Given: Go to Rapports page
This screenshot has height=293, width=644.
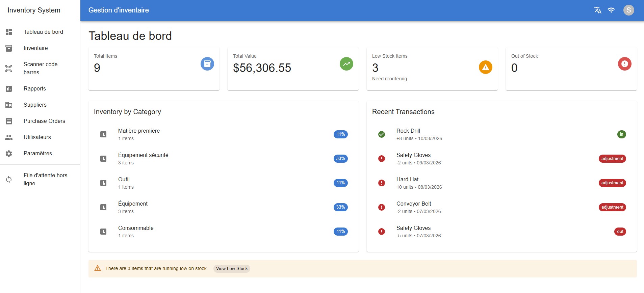Looking at the screenshot, I should coord(35,89).
